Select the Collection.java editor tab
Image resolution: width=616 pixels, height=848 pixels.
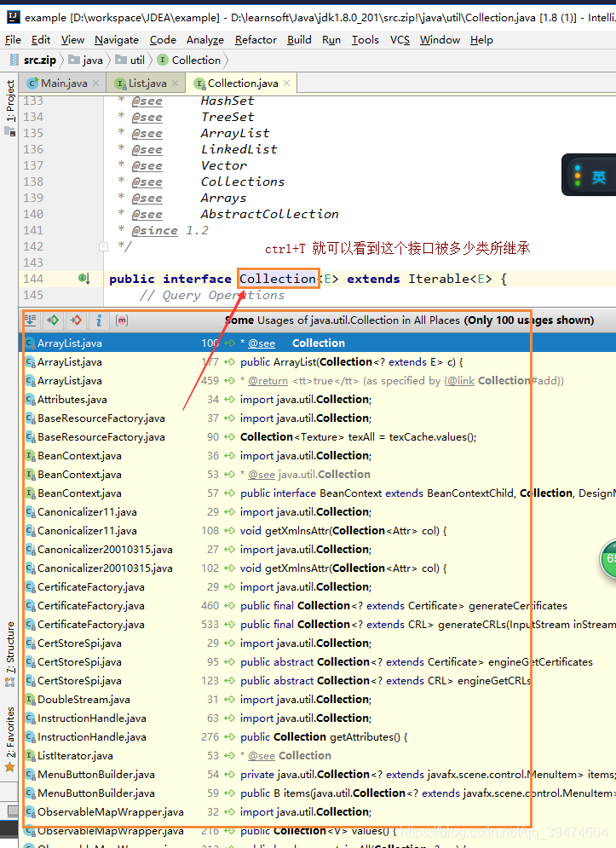point(243,84)
